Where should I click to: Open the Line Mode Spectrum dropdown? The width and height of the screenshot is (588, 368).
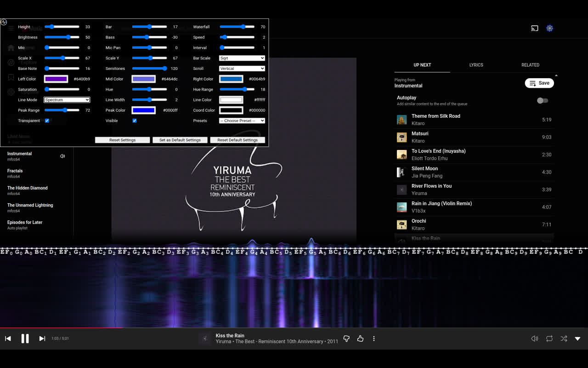(x=67, y=100)
